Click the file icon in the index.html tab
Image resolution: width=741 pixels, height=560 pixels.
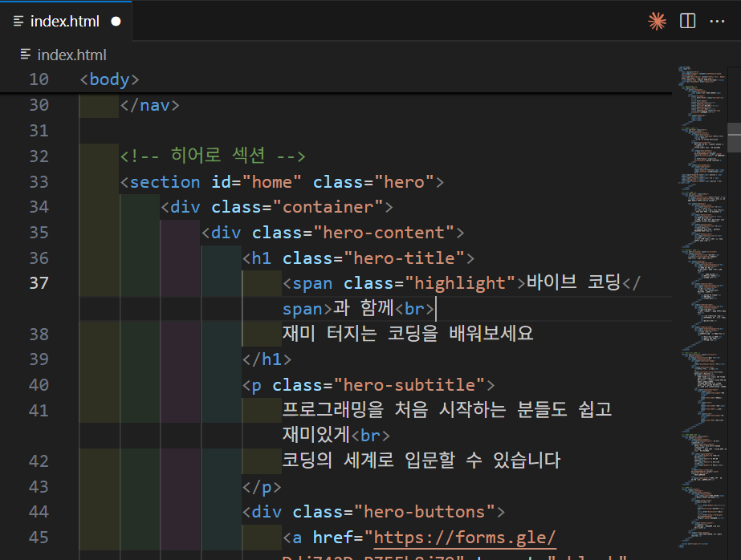click(x=19, y=22)
